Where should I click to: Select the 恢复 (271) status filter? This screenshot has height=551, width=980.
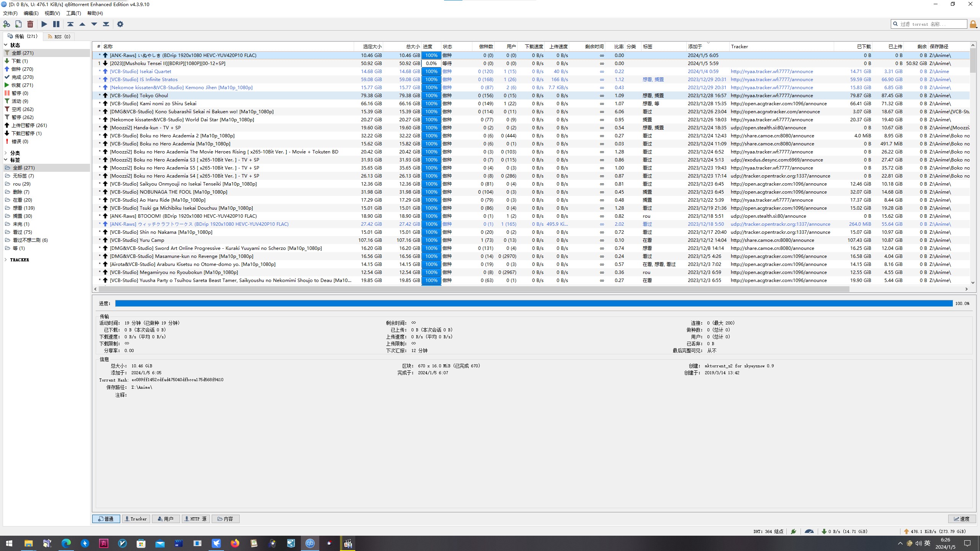click(47, 85)
